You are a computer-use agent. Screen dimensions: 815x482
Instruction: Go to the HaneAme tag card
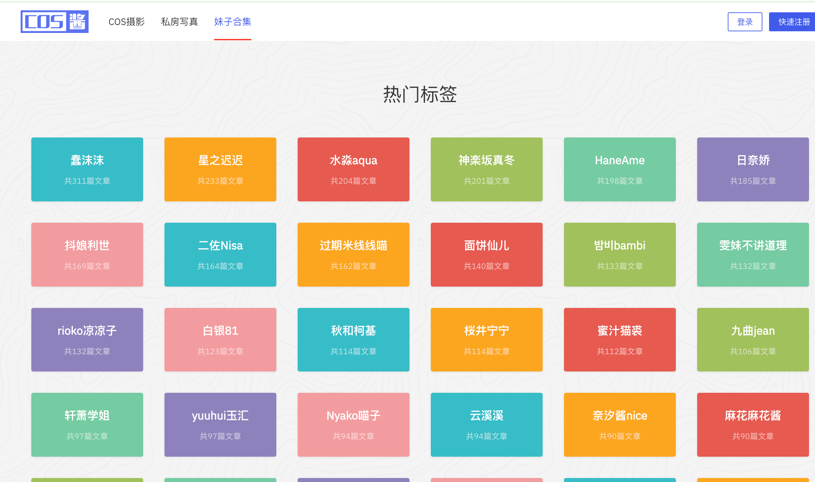(619, 169)
